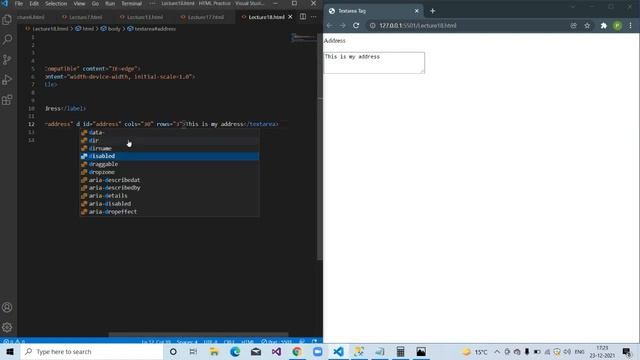The height and width of the screenshot is (360, 640).
Task: Click the Windows taskbar search box
Action: (x=92, y=351)
